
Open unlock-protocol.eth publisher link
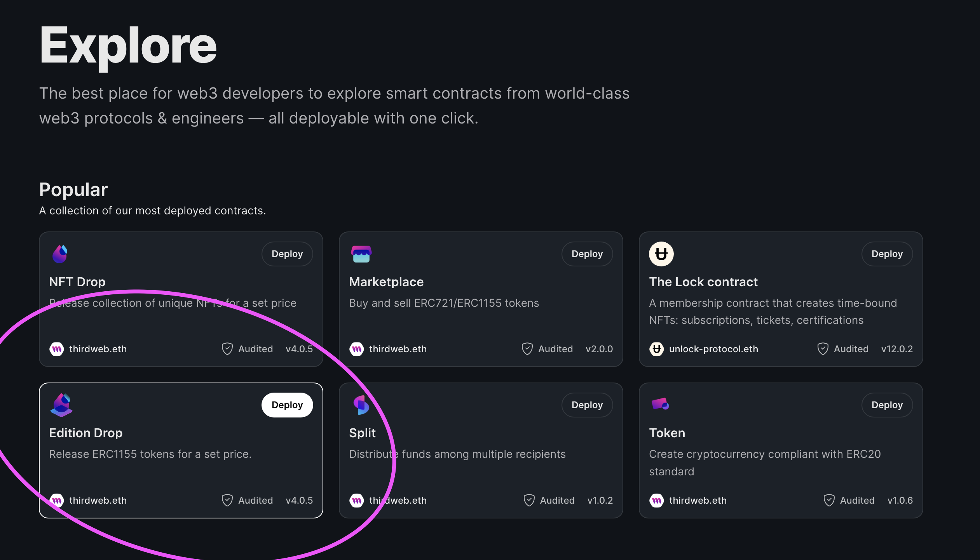[x=713, y=349]
